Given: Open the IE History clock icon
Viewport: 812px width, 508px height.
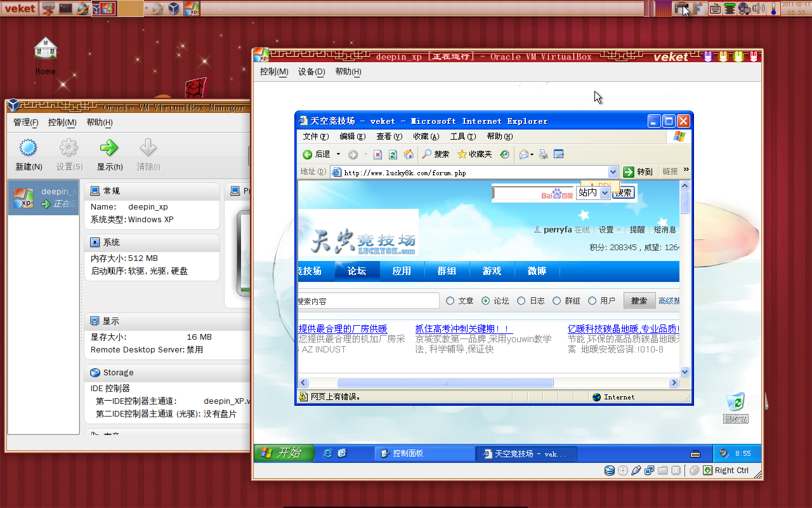Looking at the screenshot, I should click(x=504, y=154).
